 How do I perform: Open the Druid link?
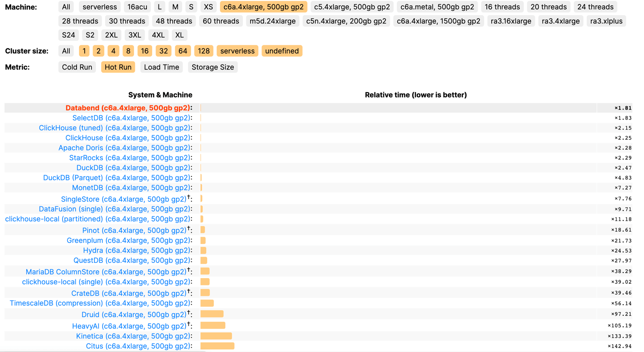point(134,315)
